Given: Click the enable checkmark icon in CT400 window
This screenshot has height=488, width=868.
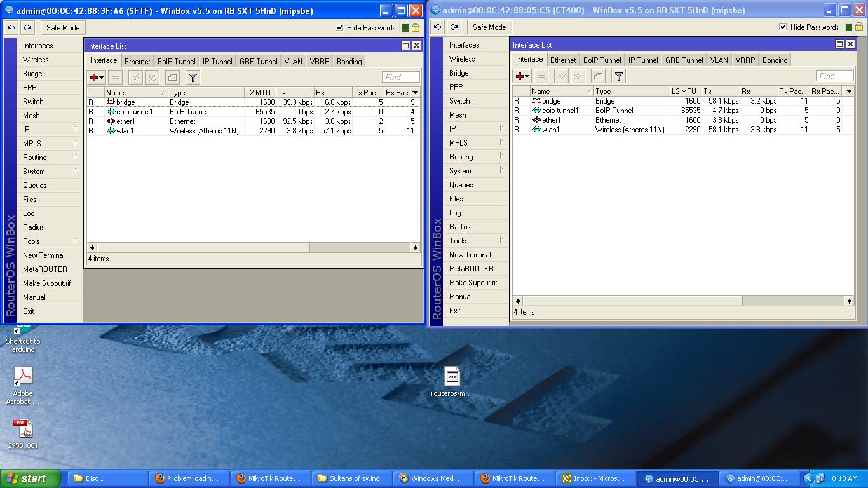Looking at the screenshot, I should tap(561, 76).
